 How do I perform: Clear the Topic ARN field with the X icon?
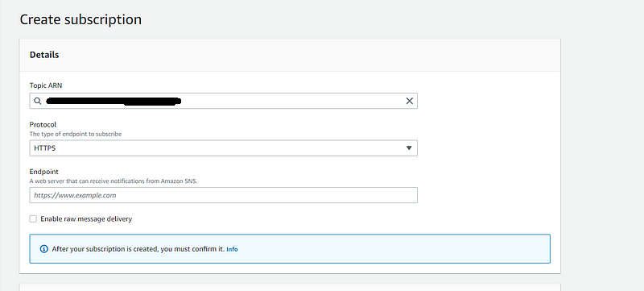pos(409,101)
